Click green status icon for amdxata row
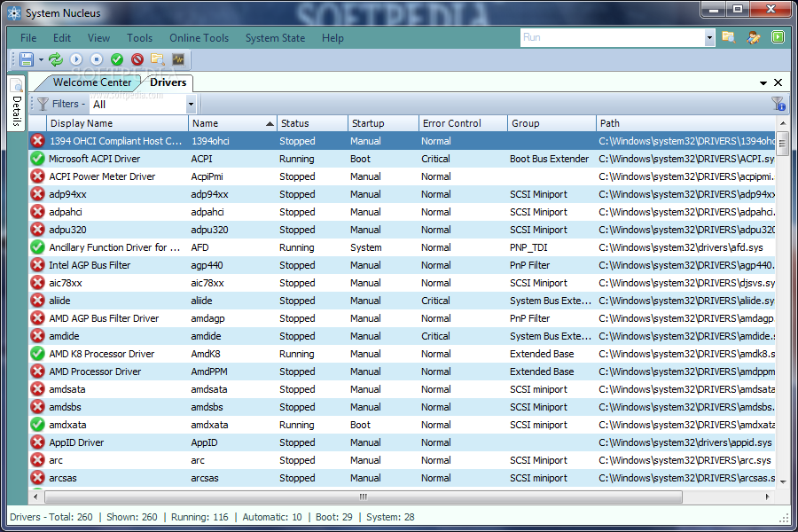This screenshot has width=798, height=532. pos(37,425)
